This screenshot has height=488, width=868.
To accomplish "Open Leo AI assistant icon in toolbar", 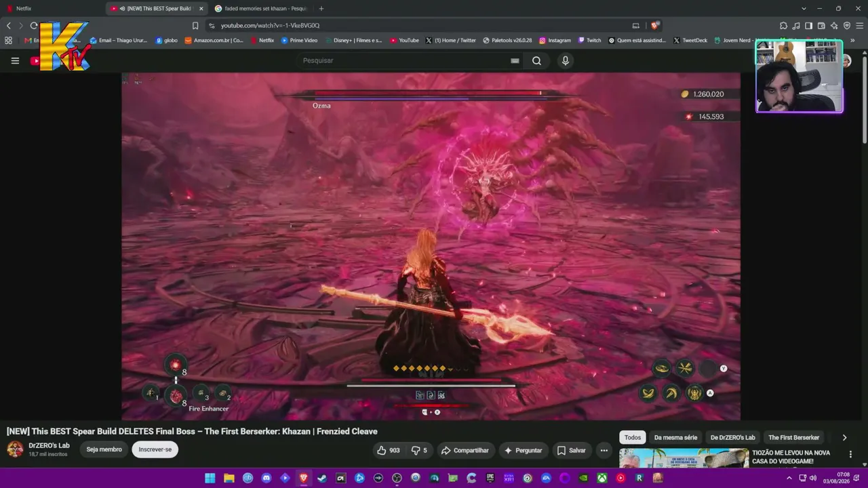I will point(834,26).
